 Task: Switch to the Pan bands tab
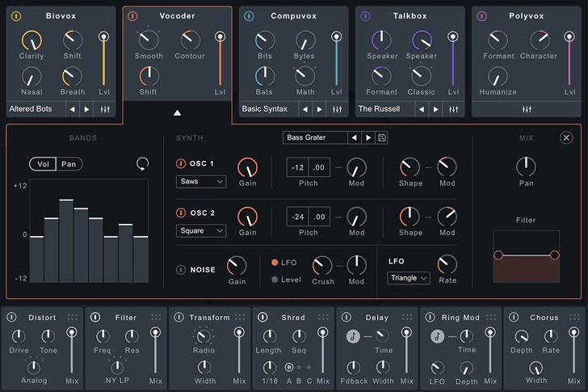point(69,164)
